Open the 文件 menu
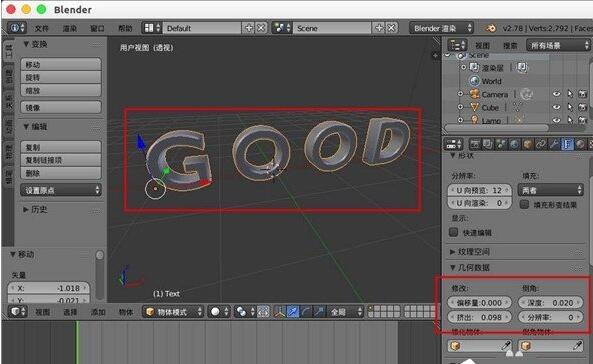The width and height of the screenshot is (593, 364). tap(42, 28)
